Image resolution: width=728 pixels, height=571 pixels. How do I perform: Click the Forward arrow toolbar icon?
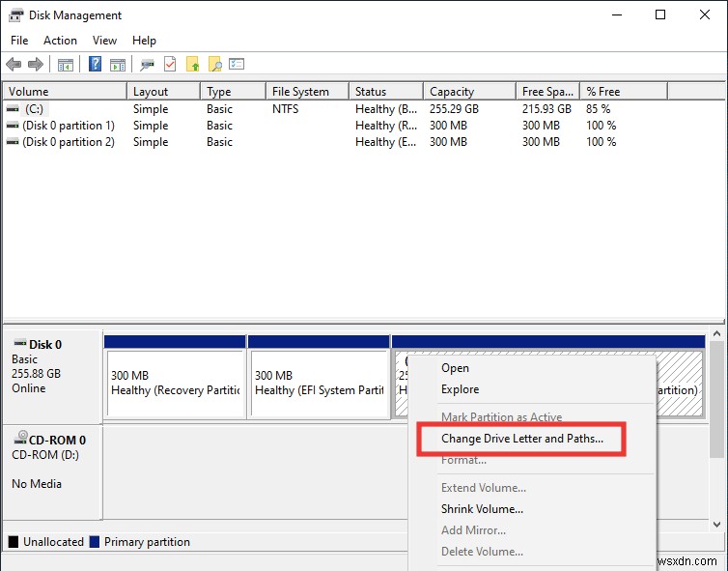(36, 64)
